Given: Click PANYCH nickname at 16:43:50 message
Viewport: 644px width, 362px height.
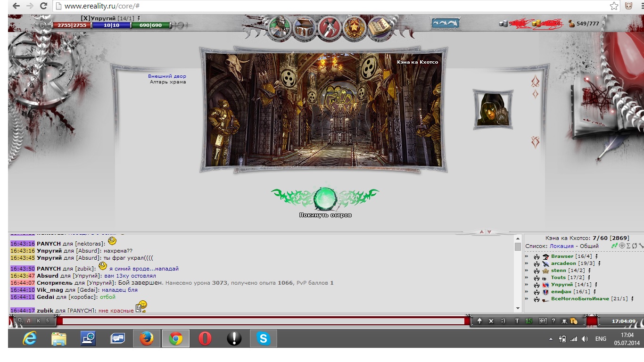Looking at the screenshot, I should (49, 269).
